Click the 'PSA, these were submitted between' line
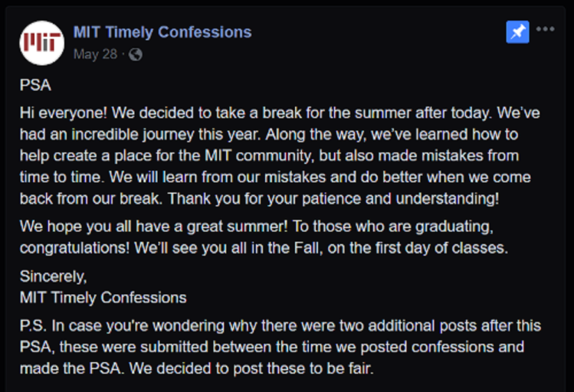 (x=272, y=347)
